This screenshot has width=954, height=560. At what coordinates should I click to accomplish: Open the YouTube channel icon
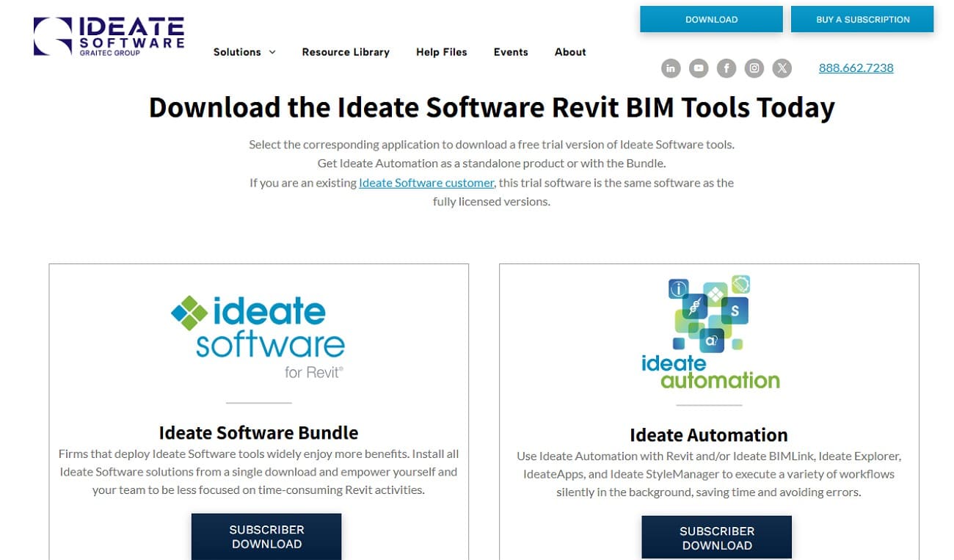click(699, 68)
